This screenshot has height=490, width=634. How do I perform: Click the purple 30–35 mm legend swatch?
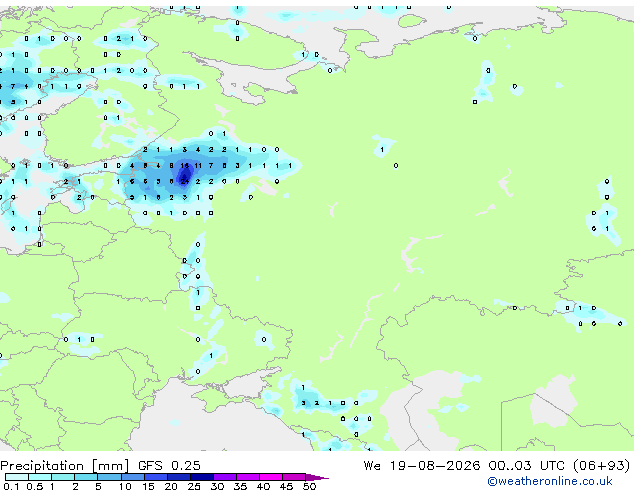point(225,477)
